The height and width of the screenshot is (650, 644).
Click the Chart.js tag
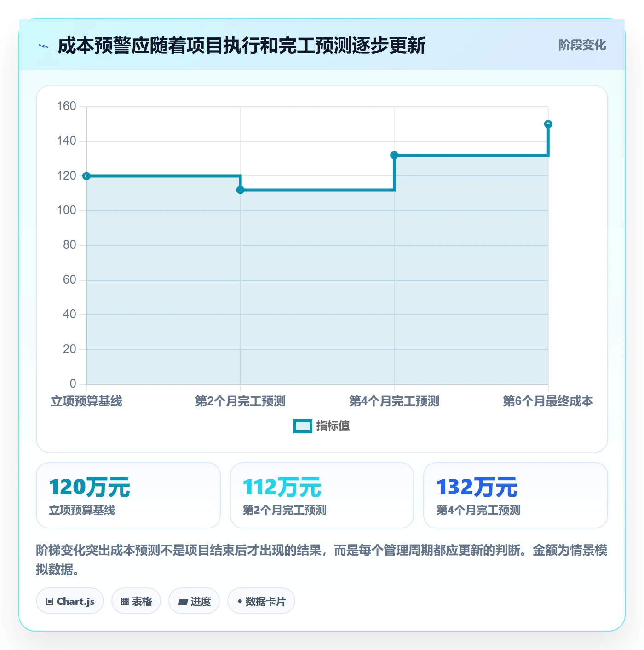coord(70,601)
